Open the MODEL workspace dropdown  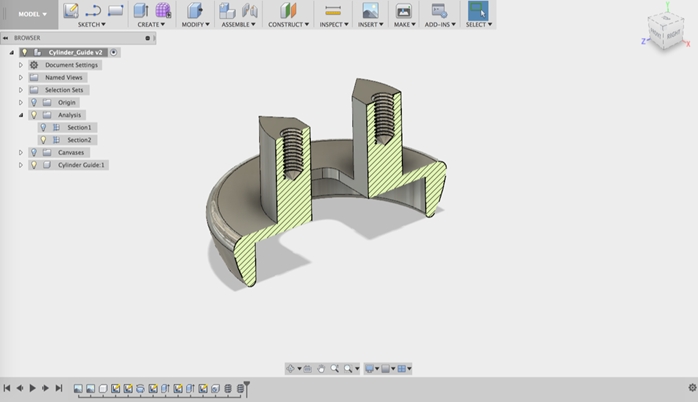point(32,14)
